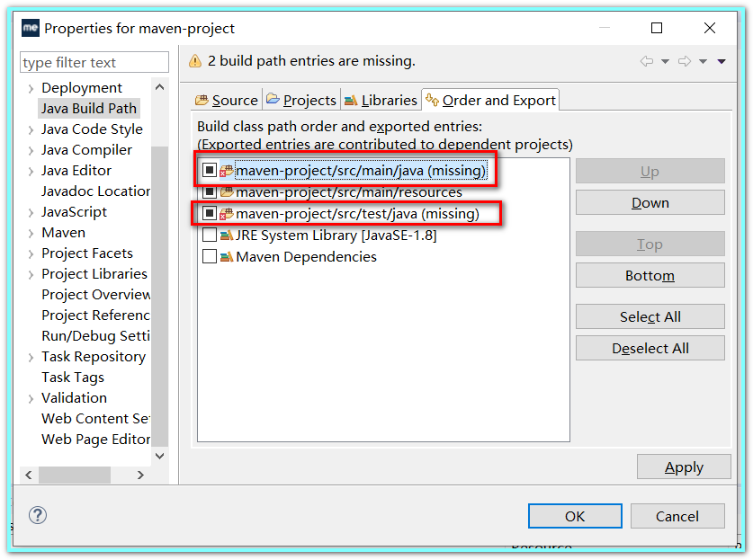Maximize the Properties window
Viewport: 753px width, 560px height.
coord(657,28)
